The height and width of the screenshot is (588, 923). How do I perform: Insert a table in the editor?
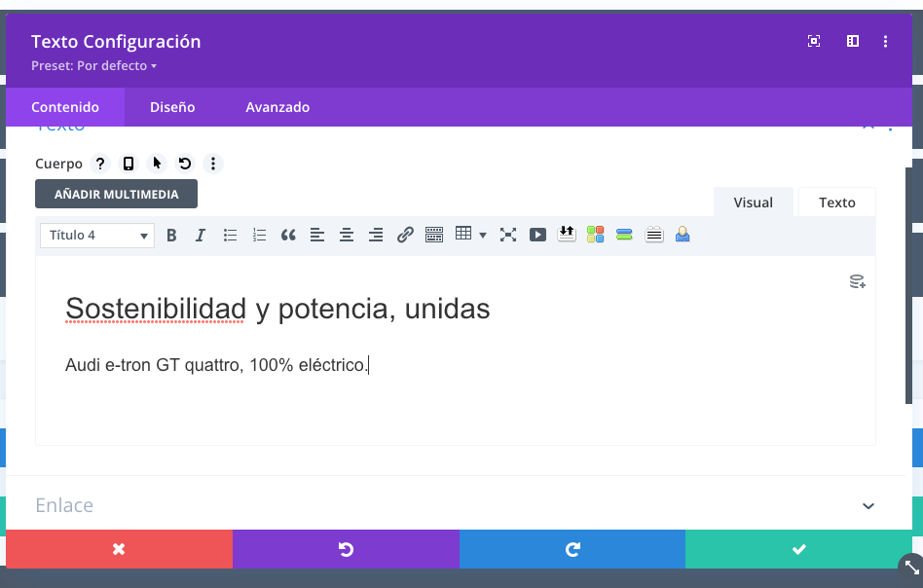pos(463,234)
